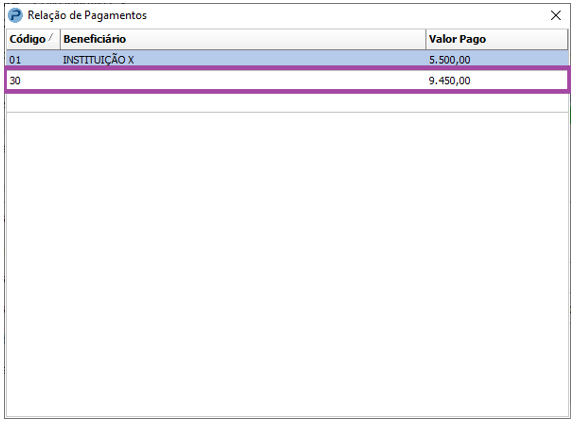The height and width of the screenshot is (424, 576).
Task: Click the INSTITUIÇÃO X beneficiary cell
Action: [x=98, y=60]
